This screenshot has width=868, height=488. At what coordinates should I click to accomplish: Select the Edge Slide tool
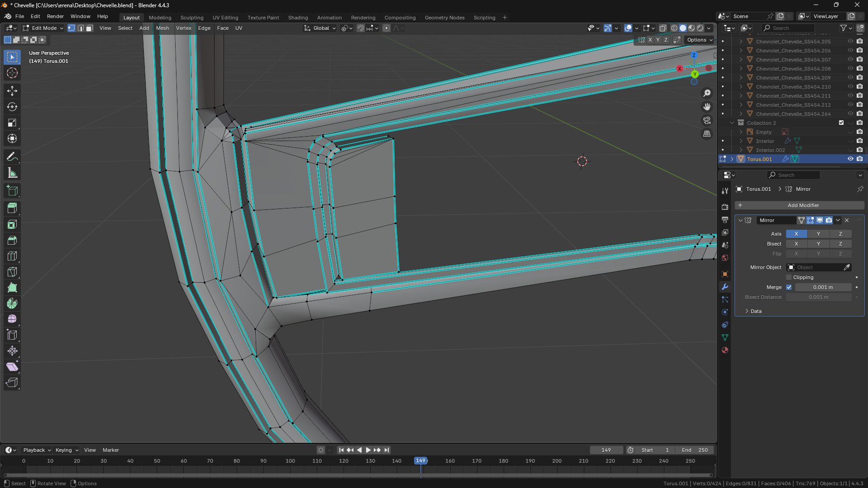tap(12, 335)
